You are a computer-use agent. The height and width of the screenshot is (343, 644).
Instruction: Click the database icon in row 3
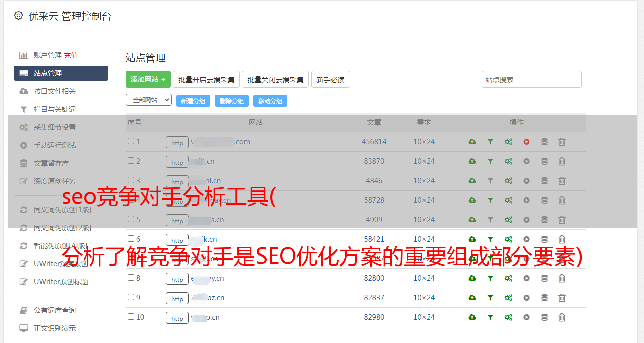pyautogui.click(x=544, y=181)
